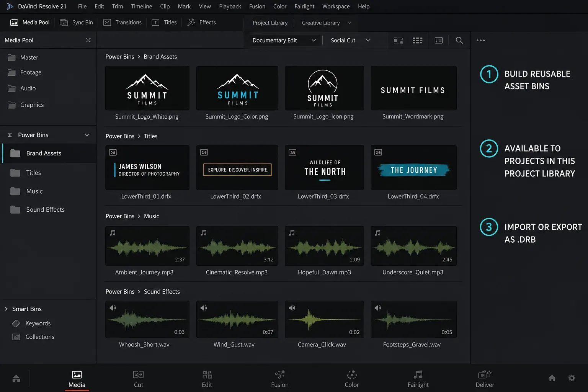Screen dimensions: 588x392
Task: Select the Cinematic_Resolve.mp3 waveform clip
Action: click(237, 246)
